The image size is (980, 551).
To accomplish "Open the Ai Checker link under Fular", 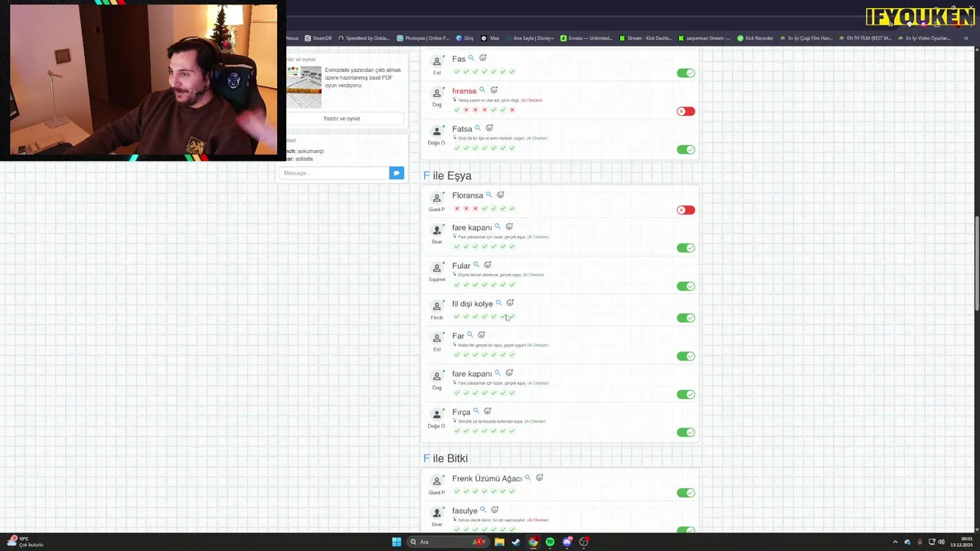I will (x=534, y=275).
